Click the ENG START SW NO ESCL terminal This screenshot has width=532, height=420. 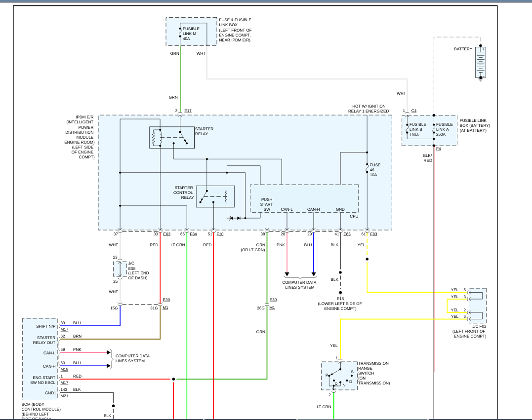[x=45, y=380]
